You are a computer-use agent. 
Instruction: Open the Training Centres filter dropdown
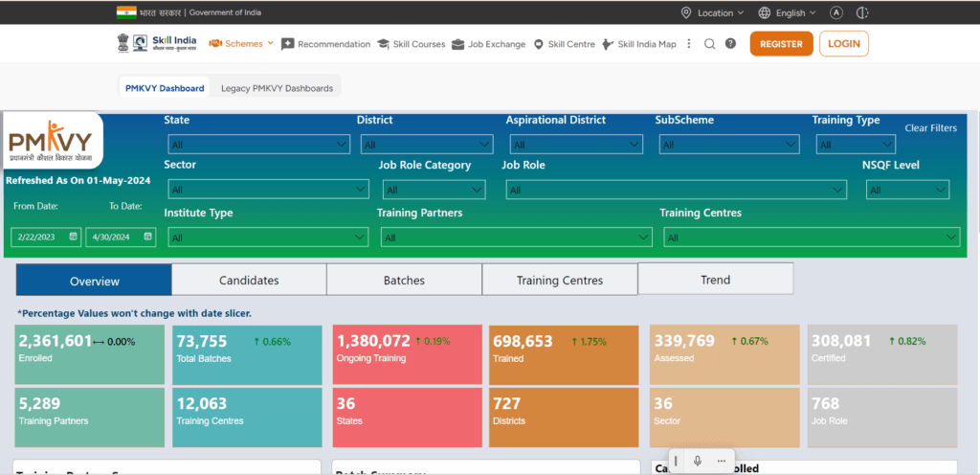coord(812,237)
